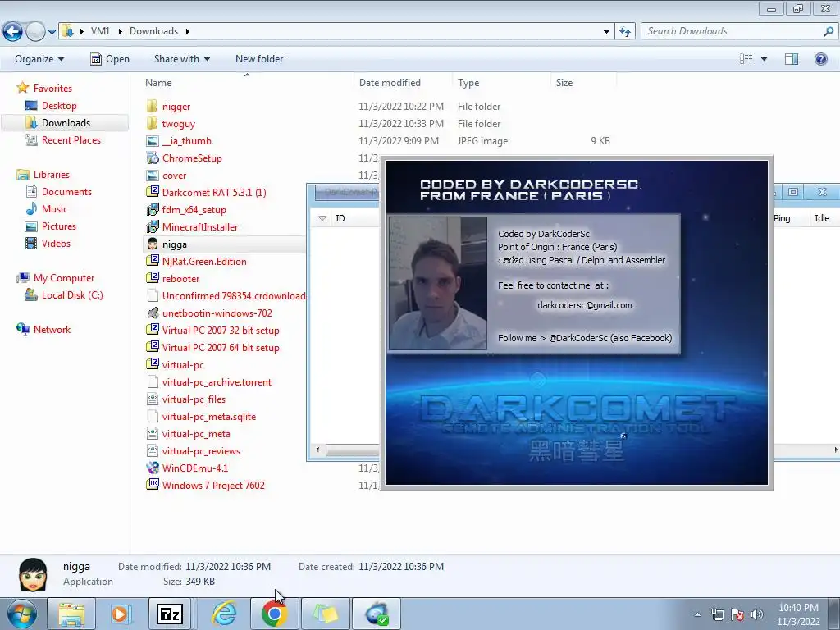This screenshot has width=840, height=630.
Task: Create a New folder
Action: pyautogui.click(x=259, y=59)
